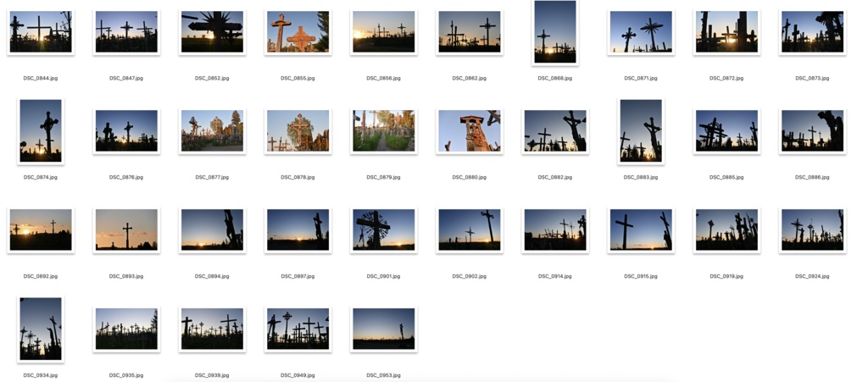Choose the DSC_0862.jpg photo
Image resolution: width=868 pixels, height=382 pixels.
470,32
